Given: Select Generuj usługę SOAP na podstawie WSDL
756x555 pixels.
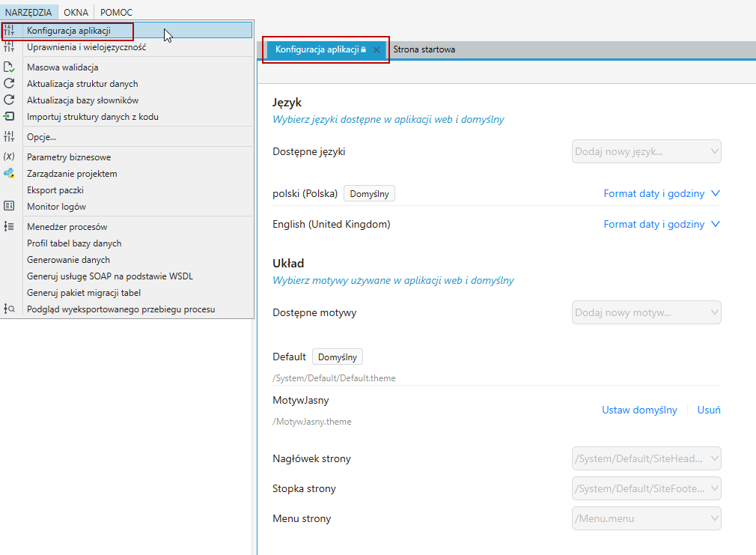Looking at the screenshot, I should [x=110, y=276].
